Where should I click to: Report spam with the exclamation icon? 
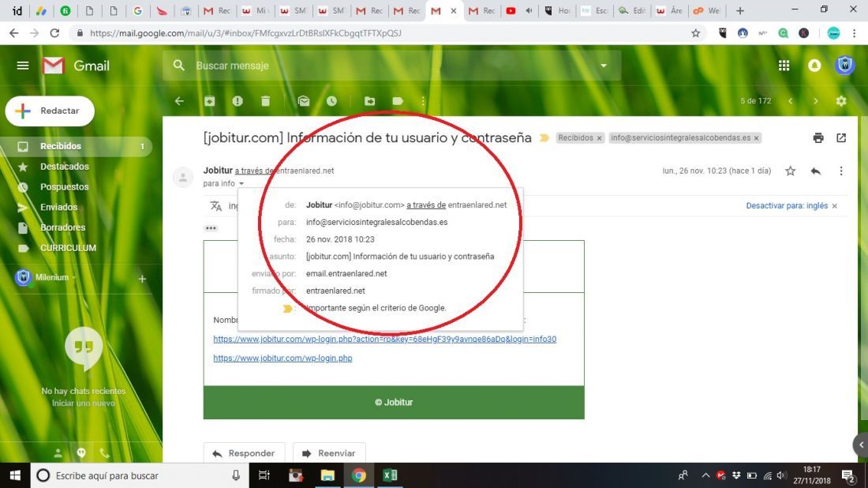pos(238,101)
